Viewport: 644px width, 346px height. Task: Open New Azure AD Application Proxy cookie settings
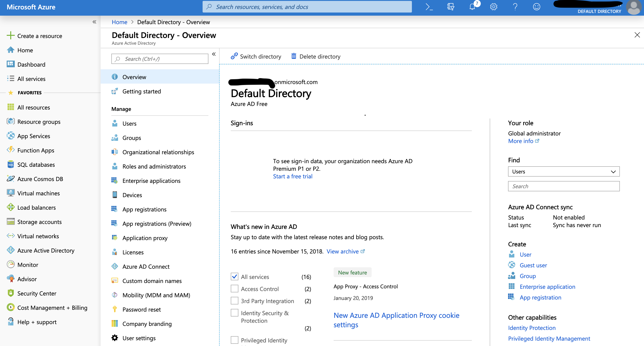tap(396, 320)
